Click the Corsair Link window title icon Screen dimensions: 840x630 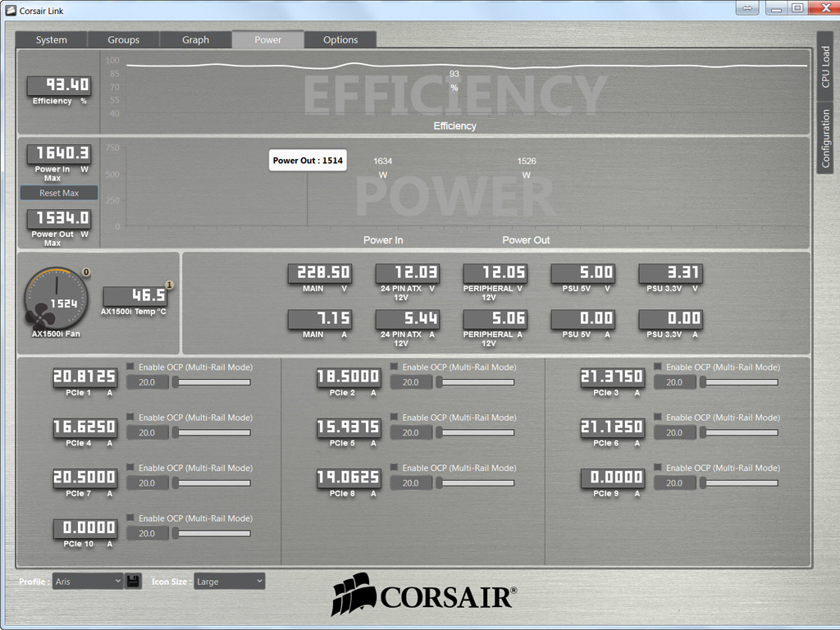(x=11, y=11)
